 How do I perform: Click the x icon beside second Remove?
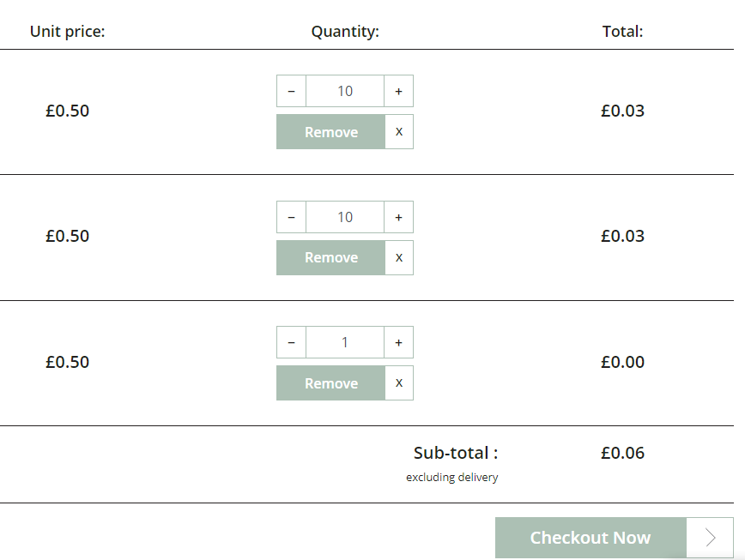(399, 257)
